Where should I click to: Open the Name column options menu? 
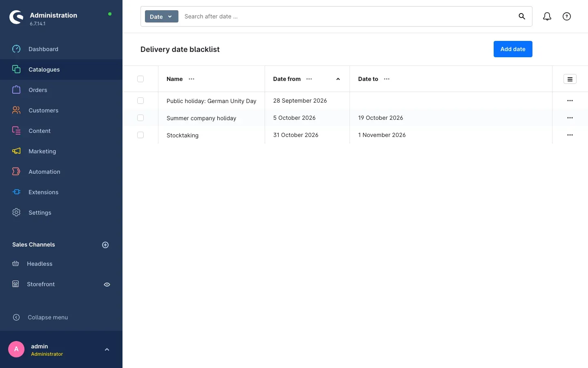(192, 79)
